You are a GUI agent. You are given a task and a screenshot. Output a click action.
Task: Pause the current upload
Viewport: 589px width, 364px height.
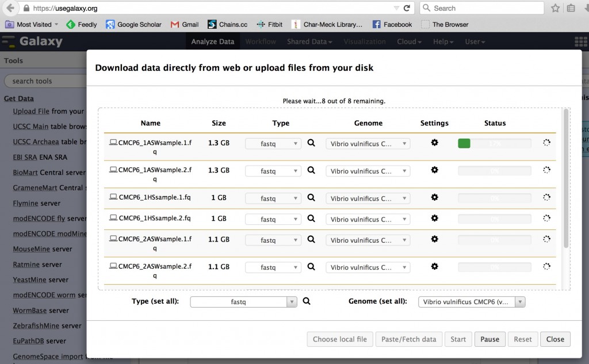[489, 339]
